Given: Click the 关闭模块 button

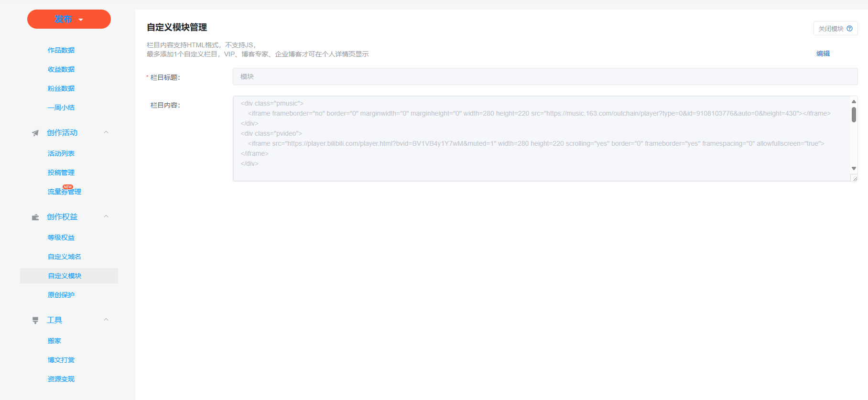Looking at the screenshot, I should [835, 28].
